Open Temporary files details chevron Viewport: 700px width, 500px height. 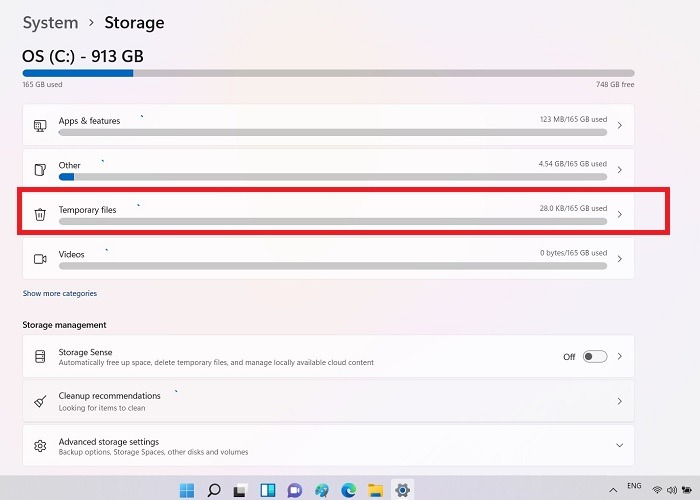[620, 214]
